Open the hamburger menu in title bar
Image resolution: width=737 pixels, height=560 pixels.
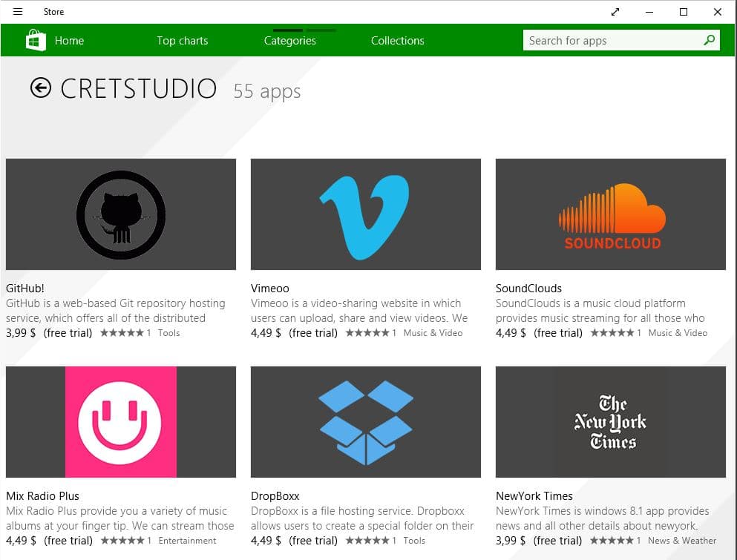(18, 12)
